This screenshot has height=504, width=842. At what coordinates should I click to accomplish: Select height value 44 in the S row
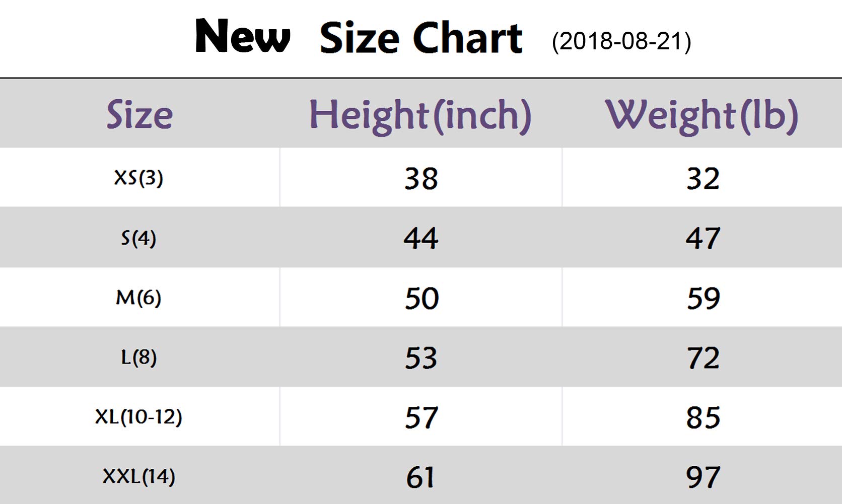click(x=421, y=238)
